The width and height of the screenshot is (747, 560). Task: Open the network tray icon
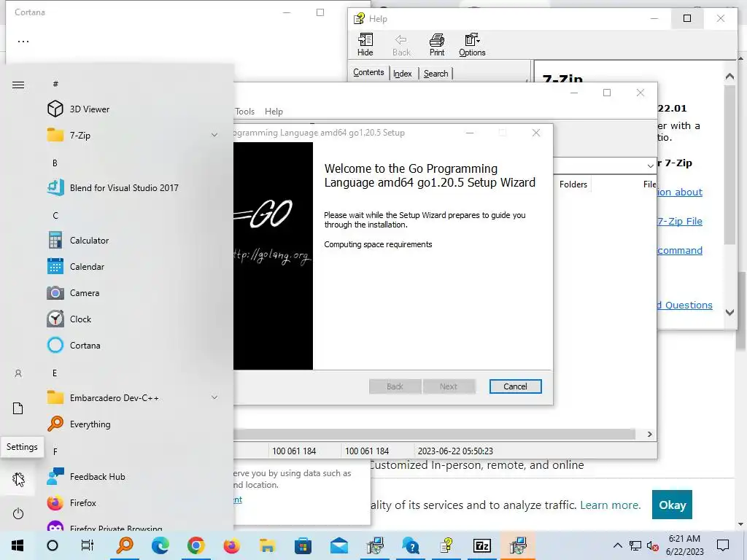click(x=635, y=545)
